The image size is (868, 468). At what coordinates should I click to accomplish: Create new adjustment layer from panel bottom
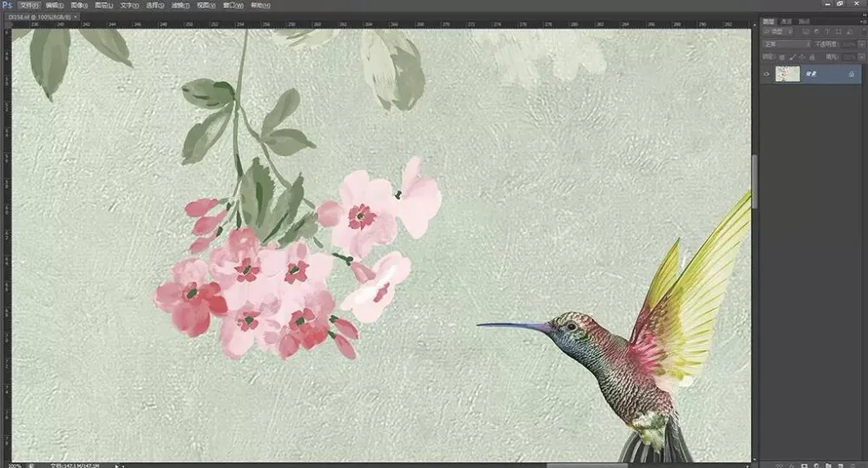pyautogui.click(x=817, y=465)
